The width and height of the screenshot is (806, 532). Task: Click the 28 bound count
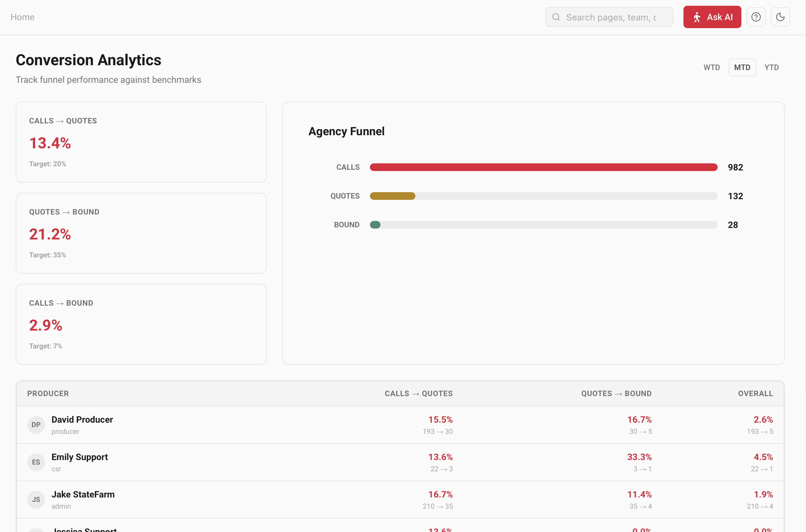tap(733, 225)
